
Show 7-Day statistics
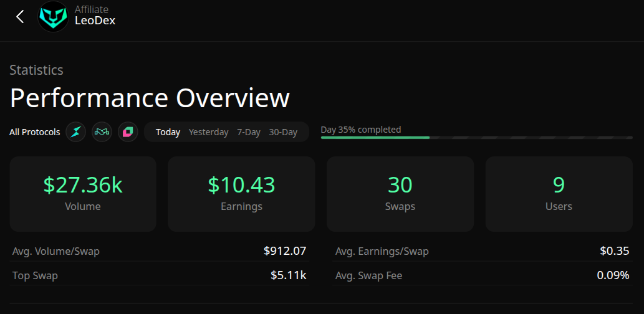pyautogui.click(x=249, y=132)
